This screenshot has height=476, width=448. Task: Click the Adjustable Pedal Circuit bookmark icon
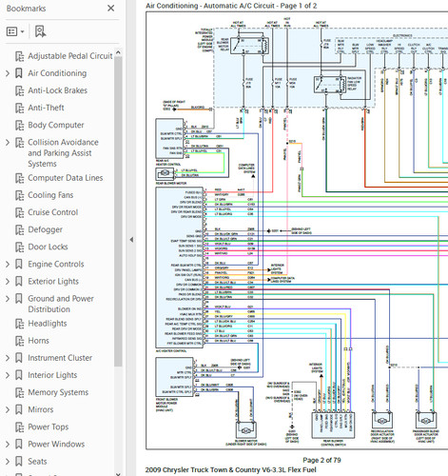[x=20, y=56]
